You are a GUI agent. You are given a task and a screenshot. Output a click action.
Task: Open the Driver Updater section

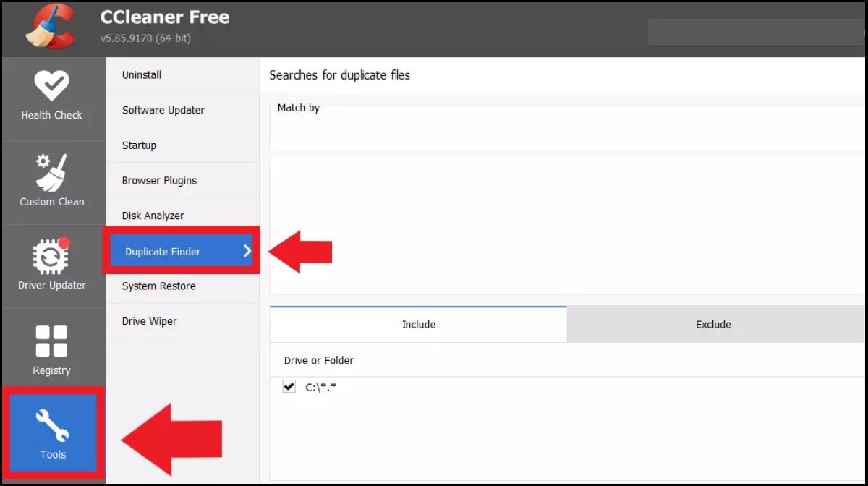coord(52,265)
